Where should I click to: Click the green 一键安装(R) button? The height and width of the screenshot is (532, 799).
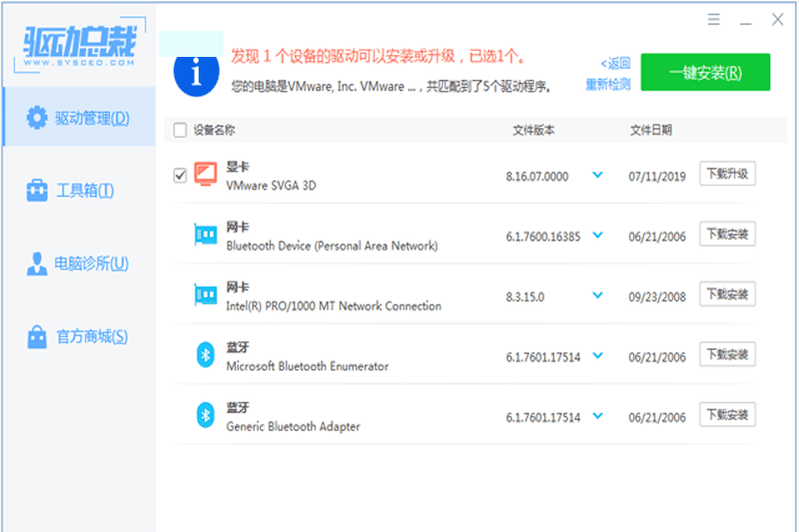(x=705, y=72)
